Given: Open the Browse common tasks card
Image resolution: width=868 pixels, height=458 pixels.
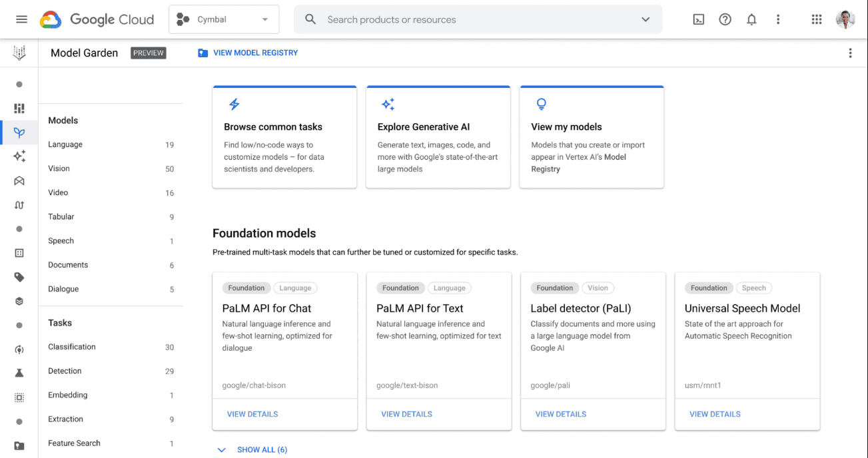Looking at the screenshot, I should pos(284,136).
